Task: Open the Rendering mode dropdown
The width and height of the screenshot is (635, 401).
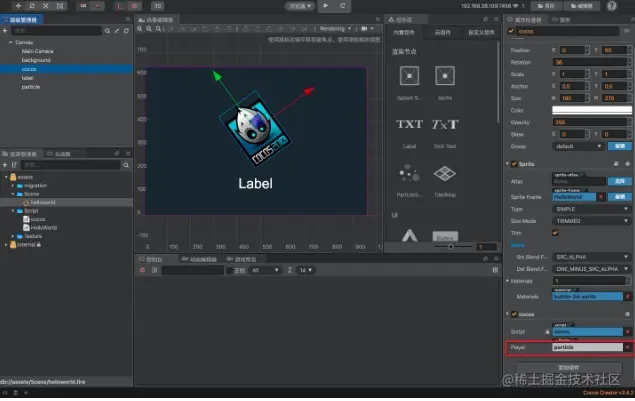Action: [x=335, y=29]
